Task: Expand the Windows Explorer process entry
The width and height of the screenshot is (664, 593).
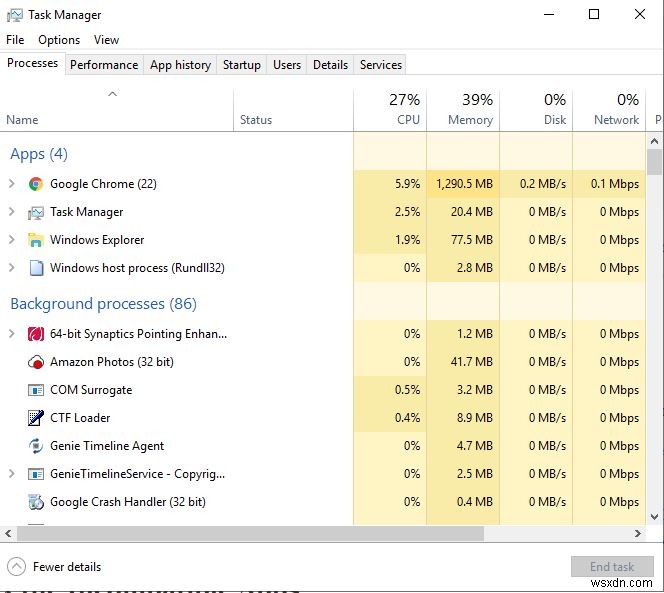Action: (x=12, y=240)
